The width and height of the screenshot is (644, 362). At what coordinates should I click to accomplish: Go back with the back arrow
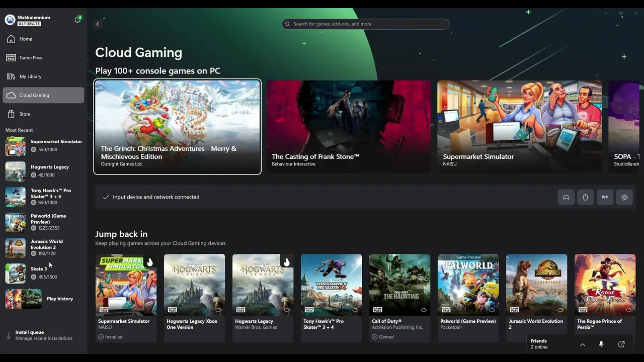98,24
